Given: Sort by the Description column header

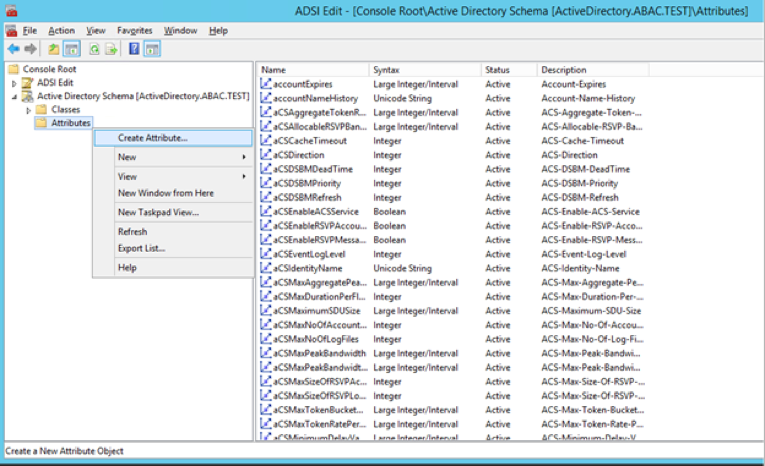Looking at the screenshot, I should click(593, 70).
